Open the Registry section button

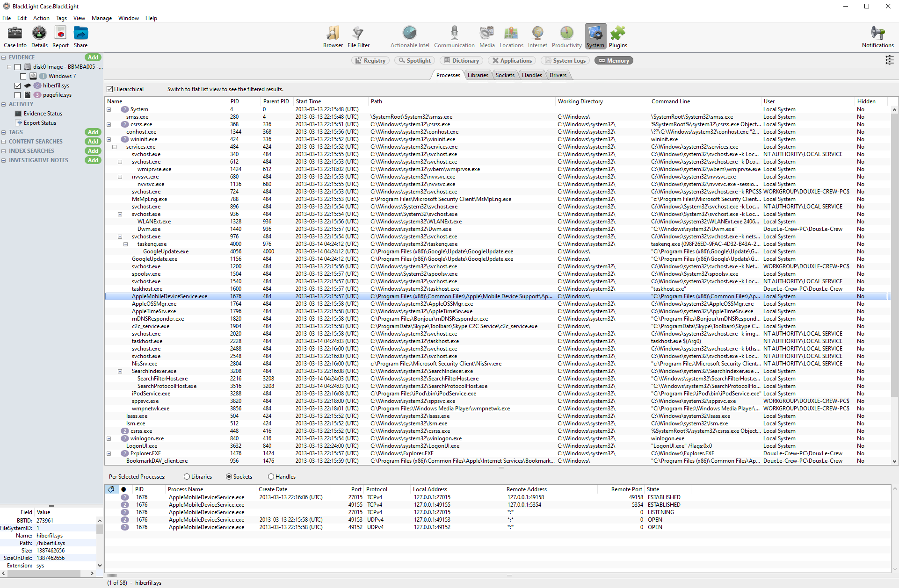tap(370, 61)
